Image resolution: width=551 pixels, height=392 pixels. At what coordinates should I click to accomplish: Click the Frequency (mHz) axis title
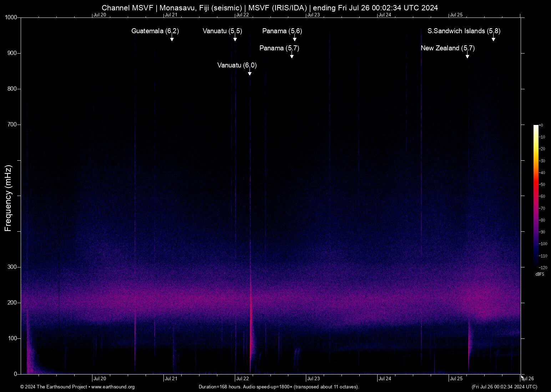point(8,198)
